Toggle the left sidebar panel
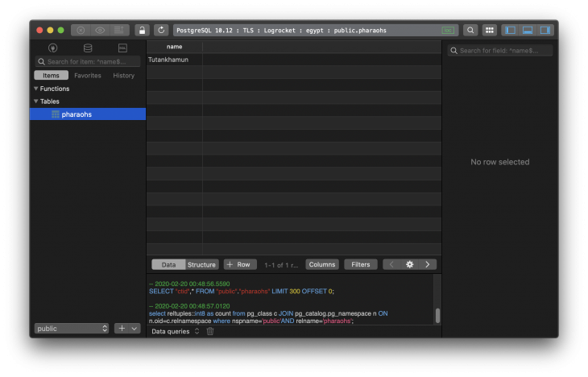 (510, 30)
